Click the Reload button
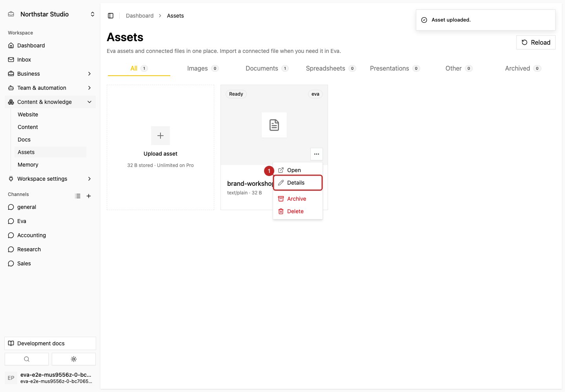The width and height of the screenshot is (565, 392). point(536,42)
